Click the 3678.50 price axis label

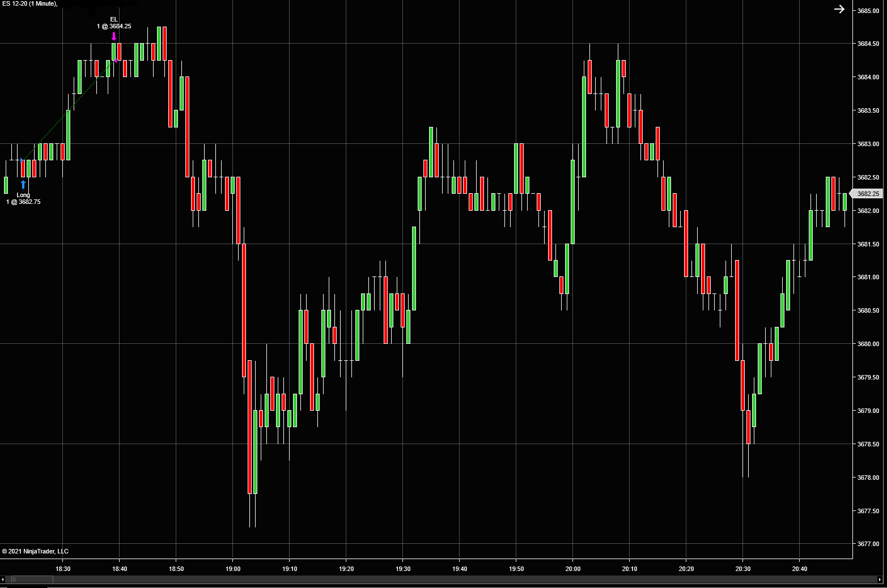point(868,444)
